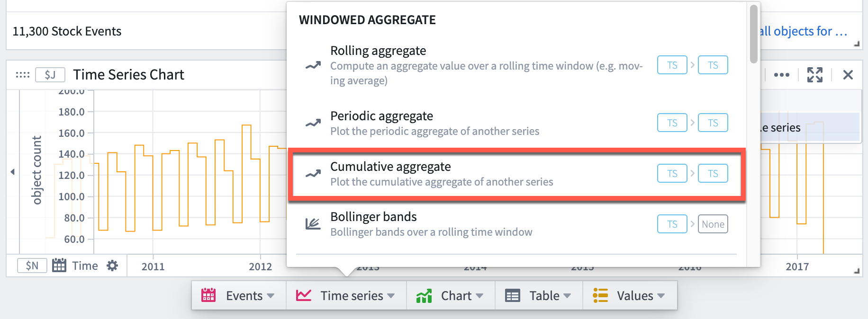Click the $J variable tag

[x=50, y=75]
